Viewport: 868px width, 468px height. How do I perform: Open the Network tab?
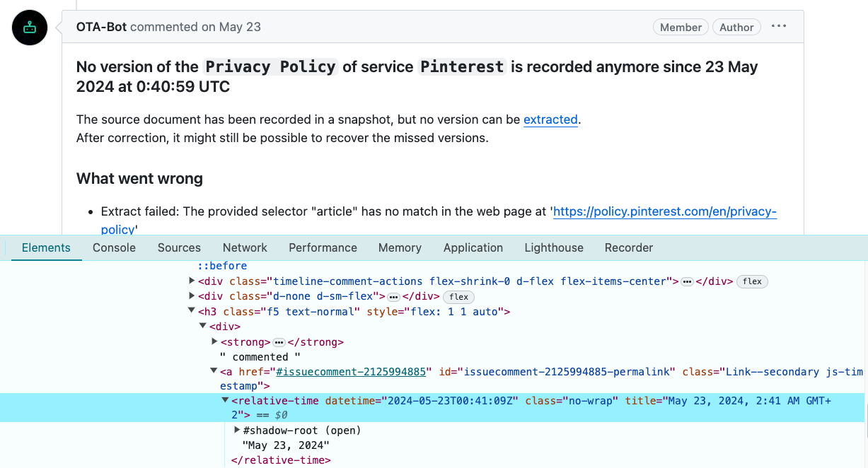coord(245,247)
